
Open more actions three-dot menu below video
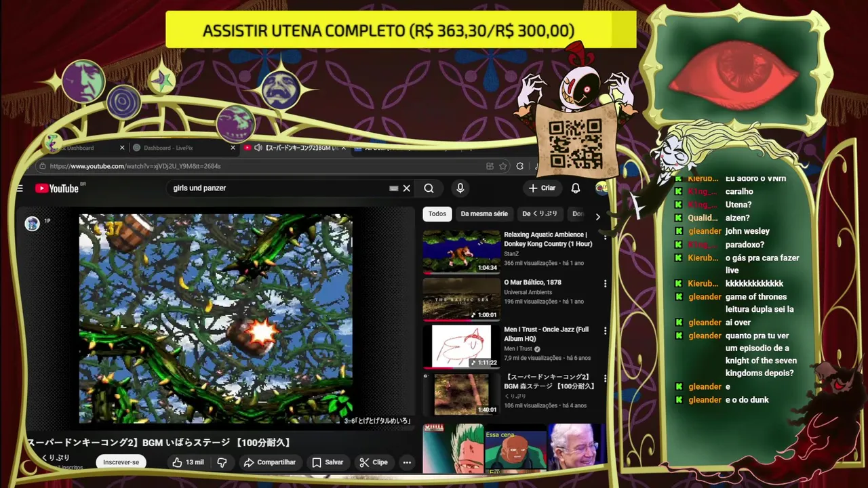pyautogui.click(x=407, y=462)
